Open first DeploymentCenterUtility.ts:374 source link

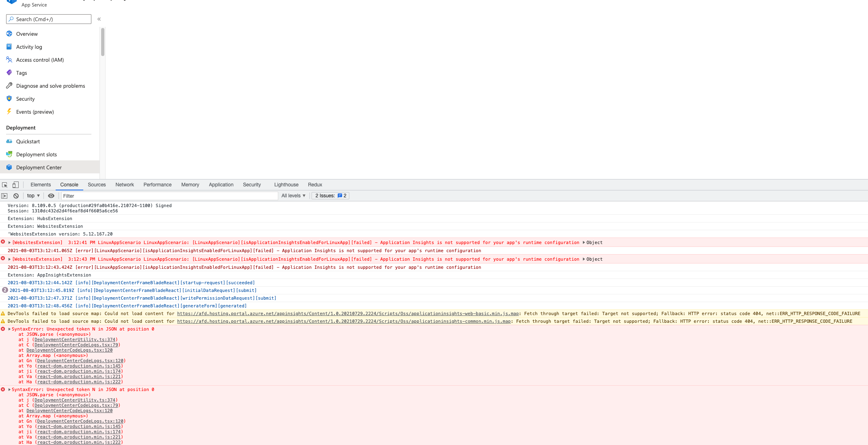tap(75, 339)
